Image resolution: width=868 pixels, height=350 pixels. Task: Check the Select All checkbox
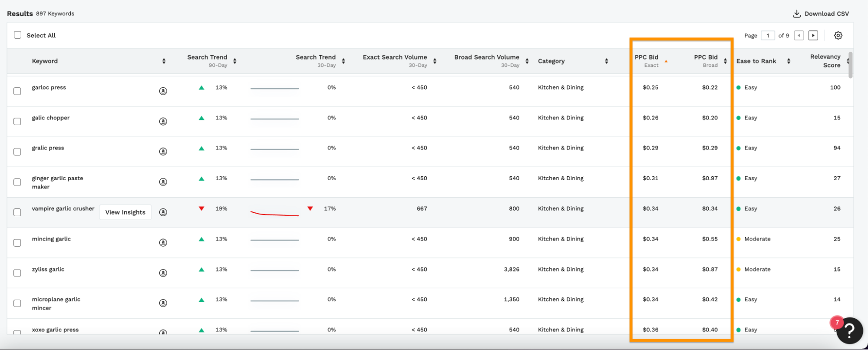pos(17,35)
